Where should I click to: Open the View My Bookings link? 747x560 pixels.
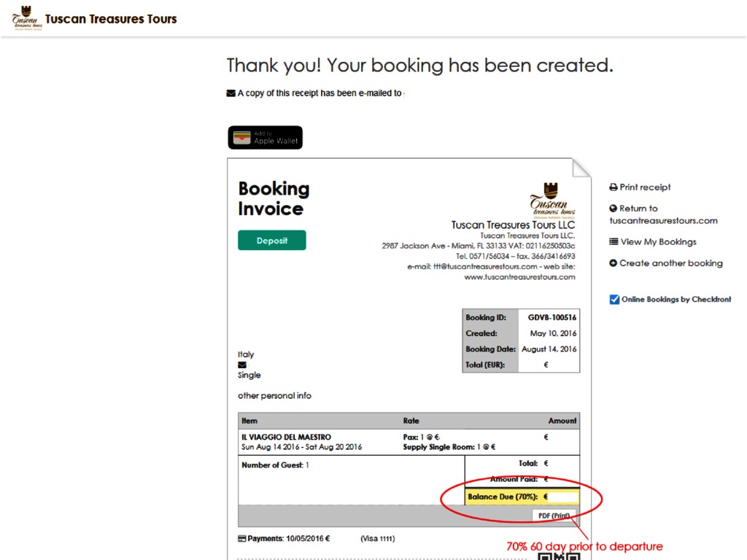pos(658,242)
